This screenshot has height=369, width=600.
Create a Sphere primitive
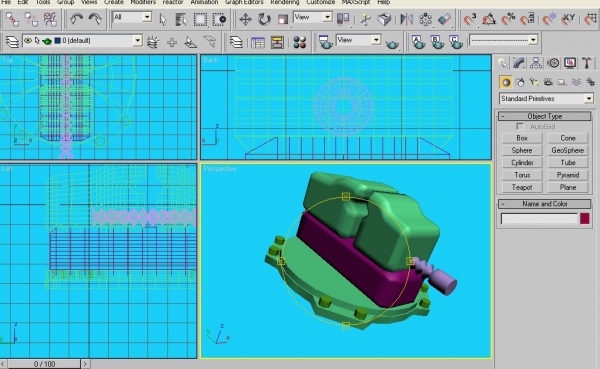tap(522, 150)
